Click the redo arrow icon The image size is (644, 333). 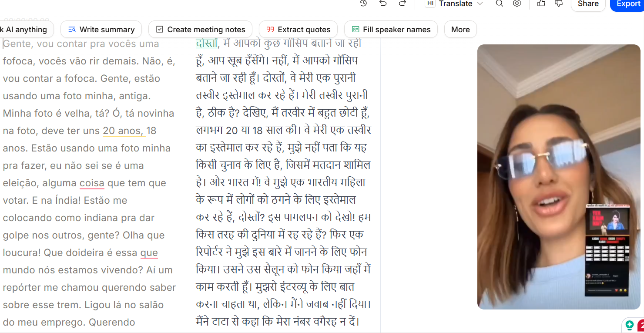[x=402, y=3]
